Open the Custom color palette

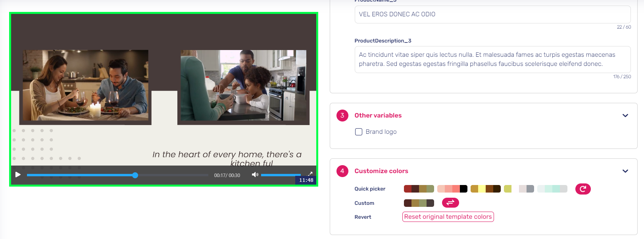(419, 203)
